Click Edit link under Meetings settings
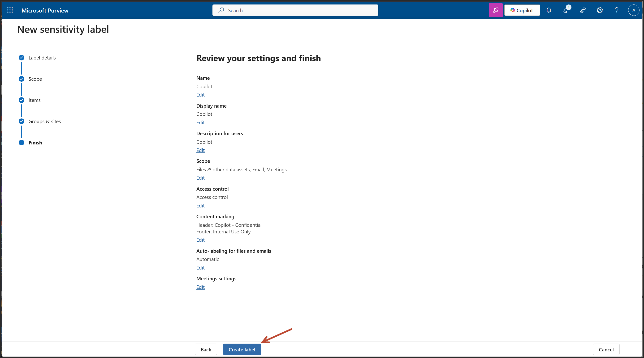The height and width of the screenshot is (358, 644). point(200,287)
